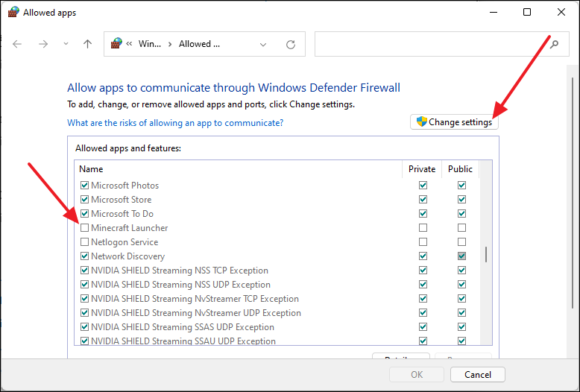
Task: Enable Netlogon Service Public checkbox
Action: point(461,242)
